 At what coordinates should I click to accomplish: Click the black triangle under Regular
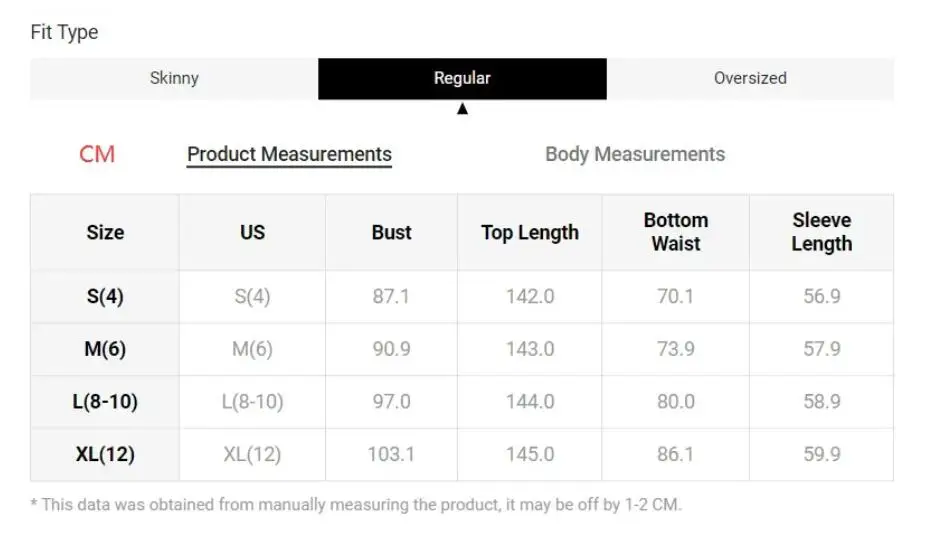pos(462,109)
